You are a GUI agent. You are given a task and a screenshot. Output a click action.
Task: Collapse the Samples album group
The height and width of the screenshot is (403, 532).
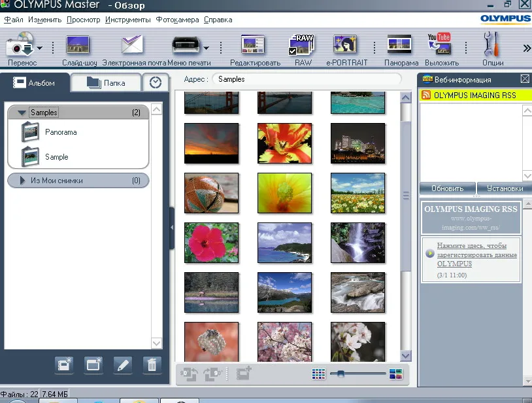pyautogui.click(x=22, y=113)
